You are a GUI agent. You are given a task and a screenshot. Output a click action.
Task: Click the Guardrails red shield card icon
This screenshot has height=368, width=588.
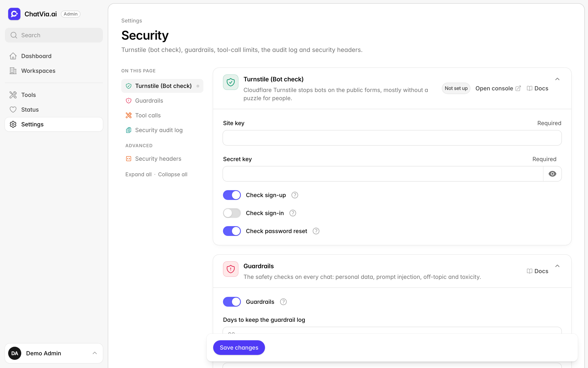[231, 269]
